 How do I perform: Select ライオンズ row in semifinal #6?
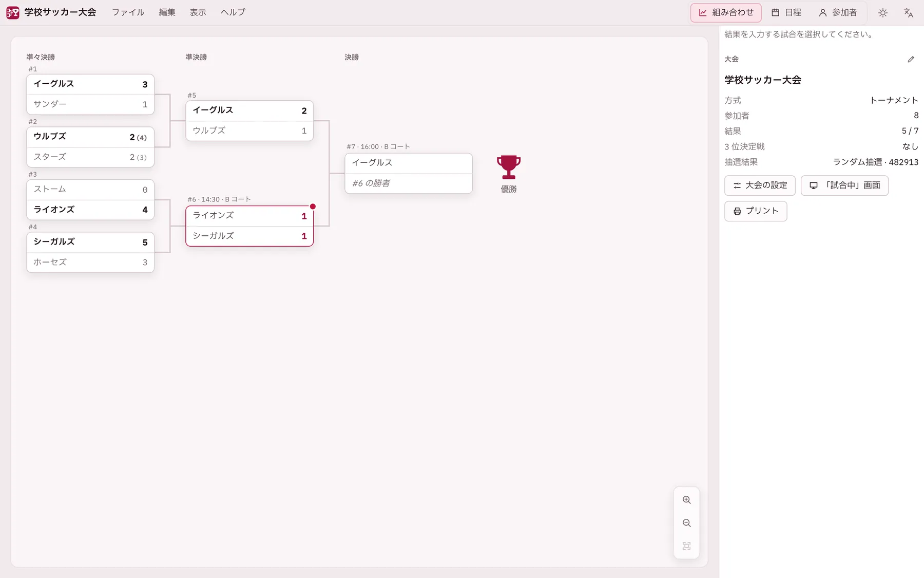click(249, 216)
